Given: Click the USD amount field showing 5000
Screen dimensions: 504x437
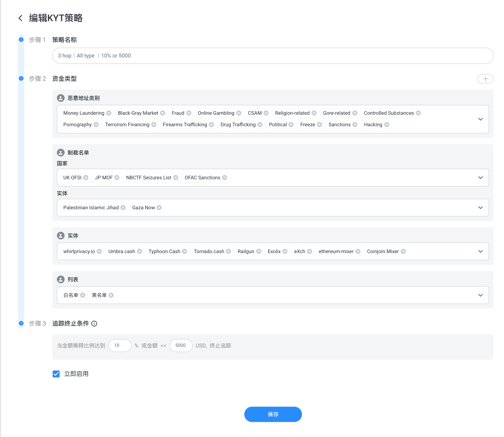Looking at the screenshot, I should point(181,346).
